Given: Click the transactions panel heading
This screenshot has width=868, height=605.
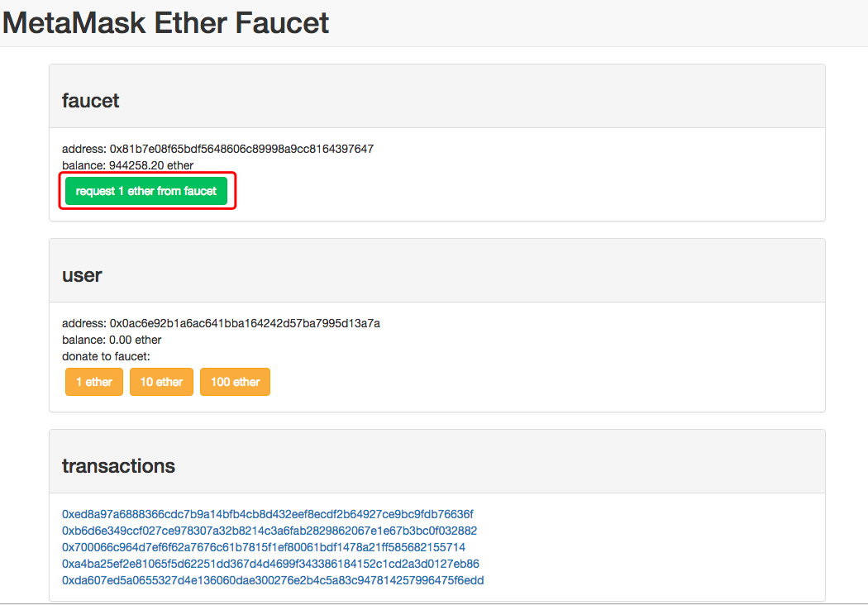Looking at the screenshot, I should [118, 466].
